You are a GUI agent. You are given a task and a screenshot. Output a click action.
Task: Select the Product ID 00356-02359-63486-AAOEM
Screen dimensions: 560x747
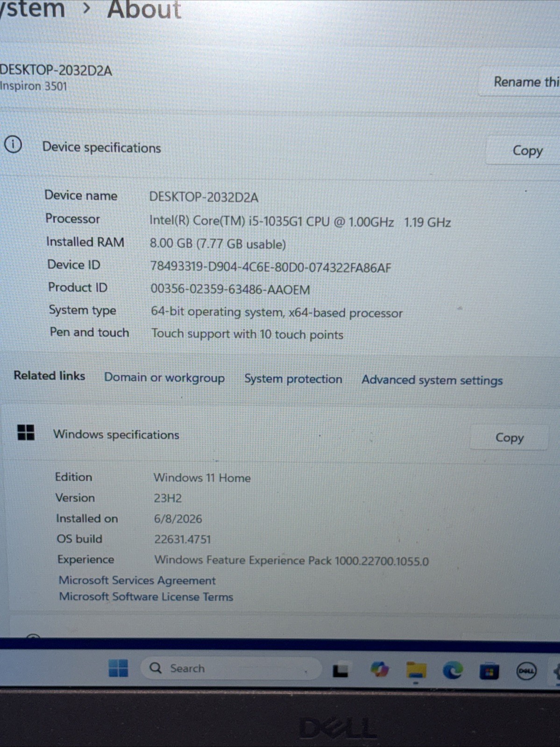(230, 290)
